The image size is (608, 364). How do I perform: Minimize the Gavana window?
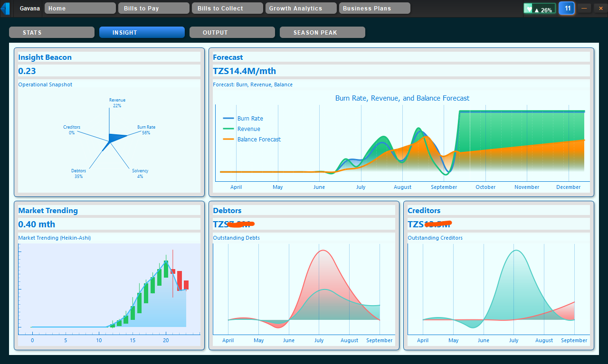[584, 8]
